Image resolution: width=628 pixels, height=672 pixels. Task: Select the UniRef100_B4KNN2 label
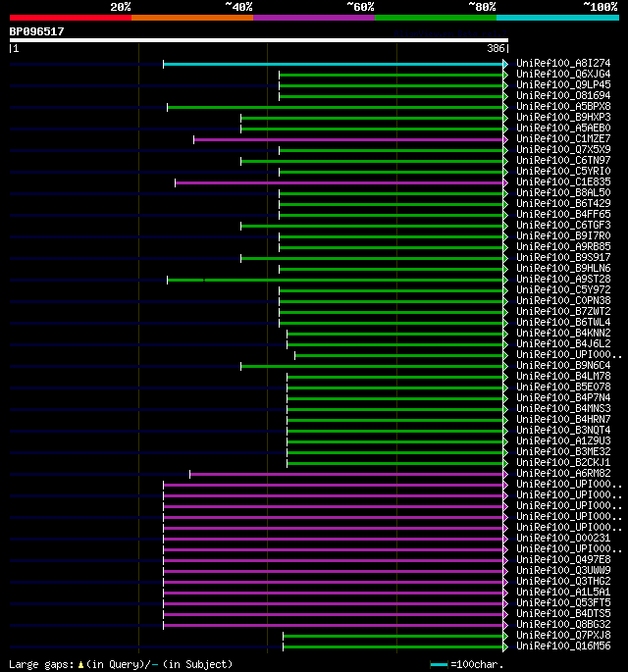pos(563,333)
